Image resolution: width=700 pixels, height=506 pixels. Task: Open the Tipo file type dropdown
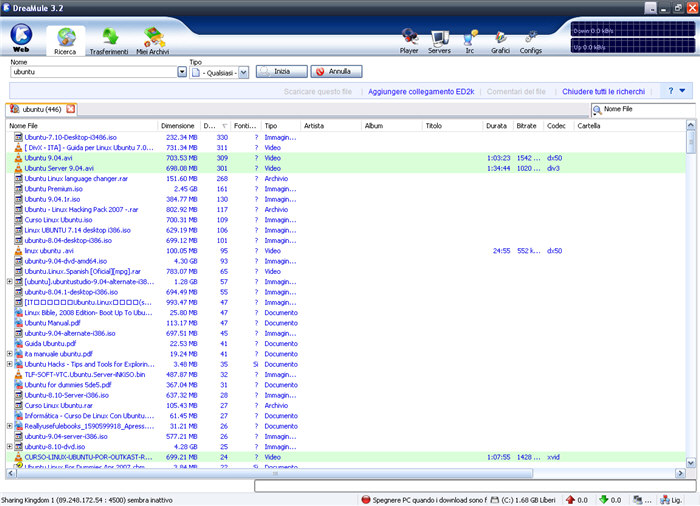pos(243,72)
